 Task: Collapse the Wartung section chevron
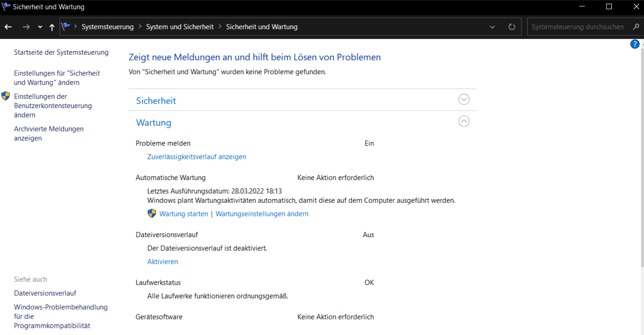pyautogui.click(x=464, y=121)
